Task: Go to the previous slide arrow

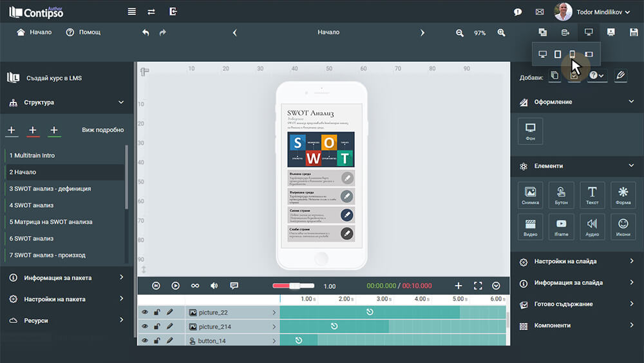Action: [x=235, y=32]
